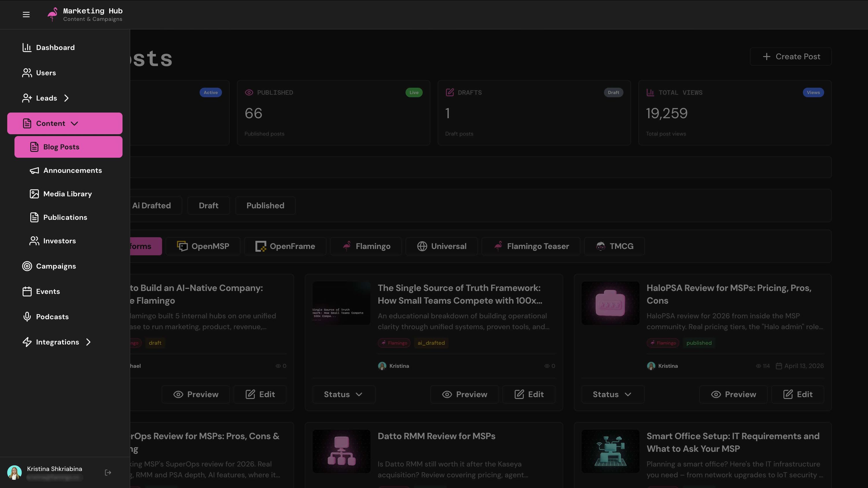Select the Flamingo Teaser platform filter

(531, 247)
